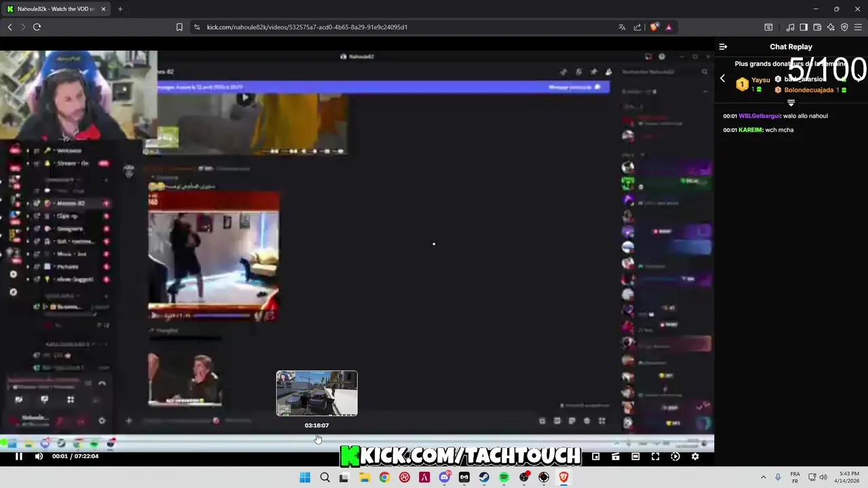
Task: Click the kick.com address bar URL
Action: click(x=307, y=27)
